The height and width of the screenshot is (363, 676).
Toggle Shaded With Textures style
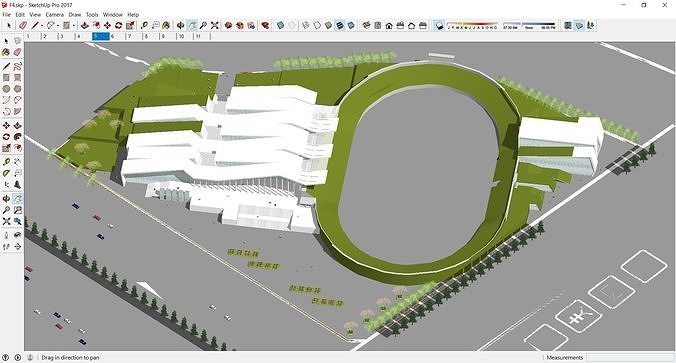point(340,26)
